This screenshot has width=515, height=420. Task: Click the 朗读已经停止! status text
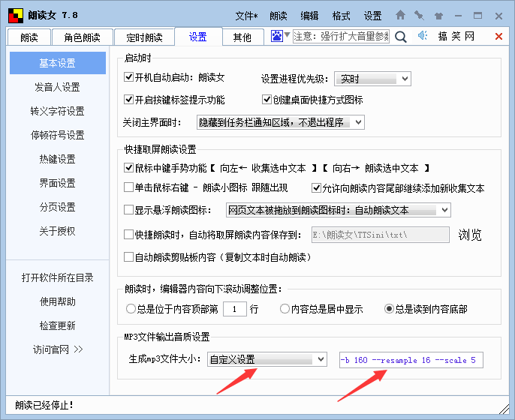point(44,405)
